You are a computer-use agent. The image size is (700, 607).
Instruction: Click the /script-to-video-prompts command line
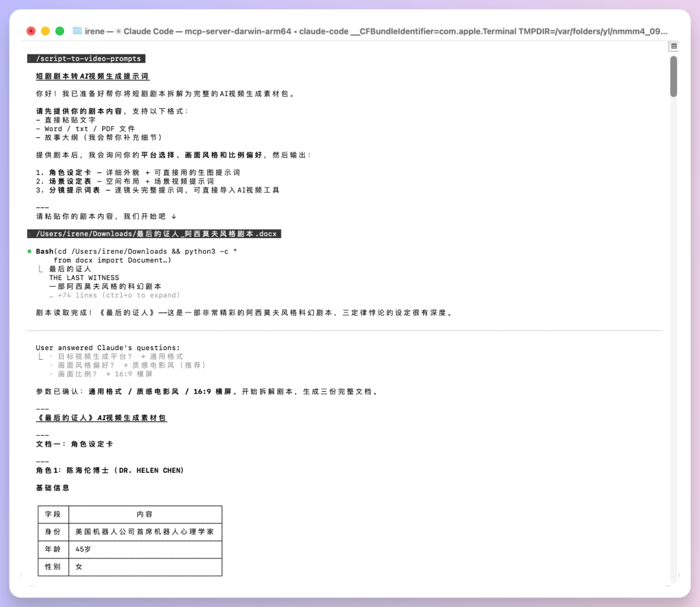(x=86, y=58)
